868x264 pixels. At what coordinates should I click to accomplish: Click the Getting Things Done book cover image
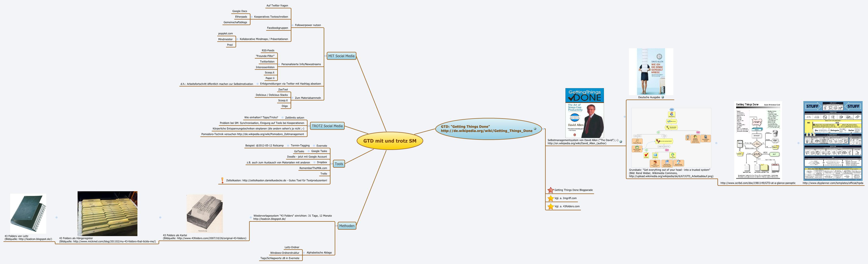tap(584, 113)
